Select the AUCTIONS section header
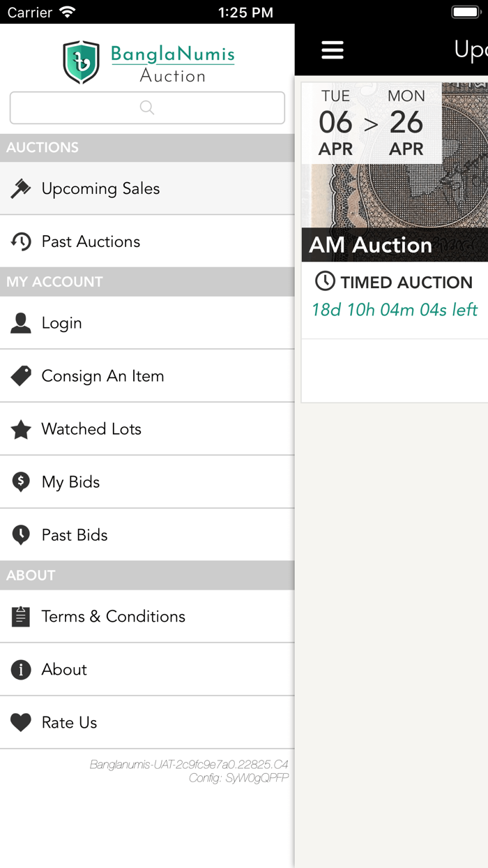The image size is (488, 868). pyautogui.click(x=42, y=148)
